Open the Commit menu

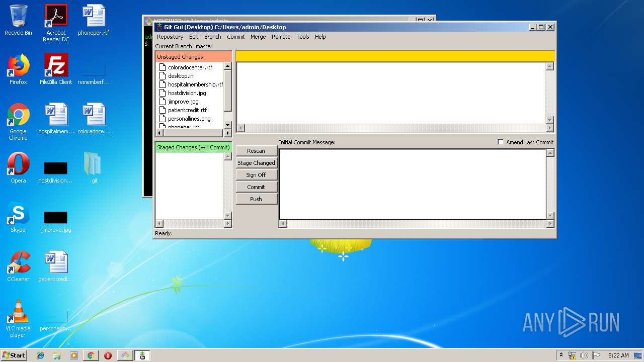click(235, 37)
